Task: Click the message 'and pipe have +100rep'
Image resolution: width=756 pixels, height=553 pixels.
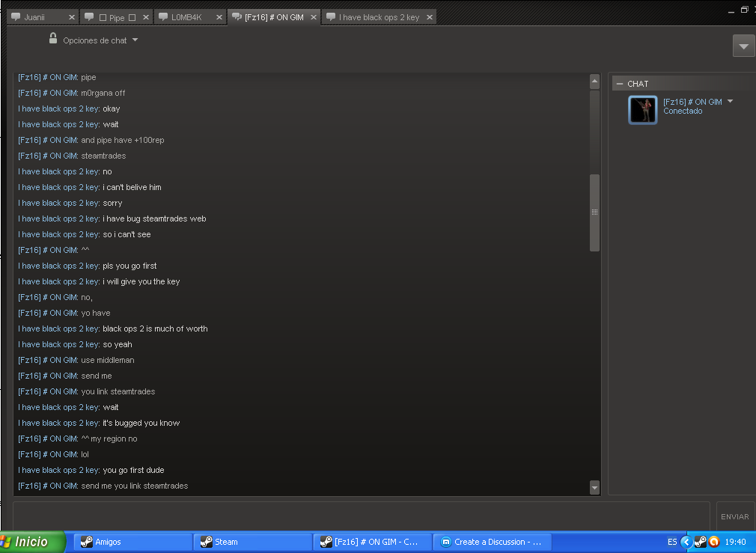Action: tap(123, 140)
